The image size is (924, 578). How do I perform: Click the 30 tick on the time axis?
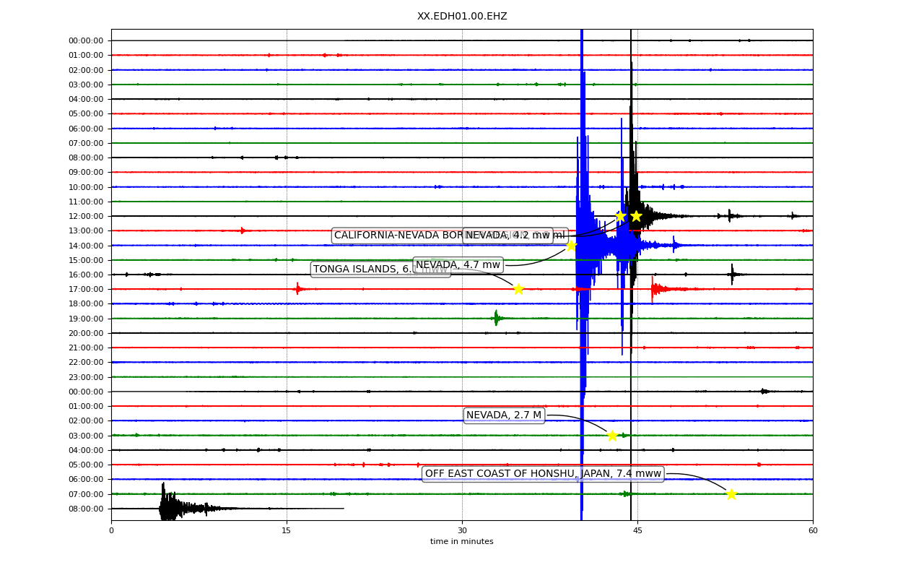tap(462, 530)
